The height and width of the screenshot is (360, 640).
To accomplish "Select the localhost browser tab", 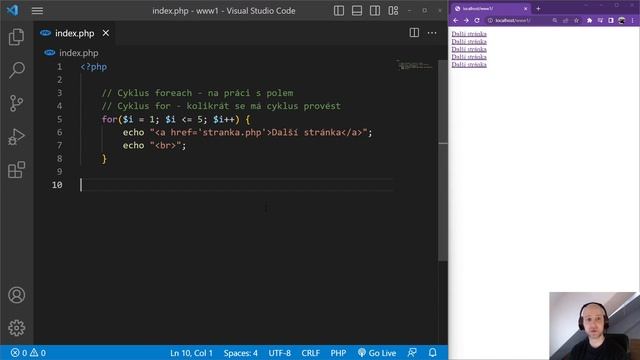I will coord(490,9).
